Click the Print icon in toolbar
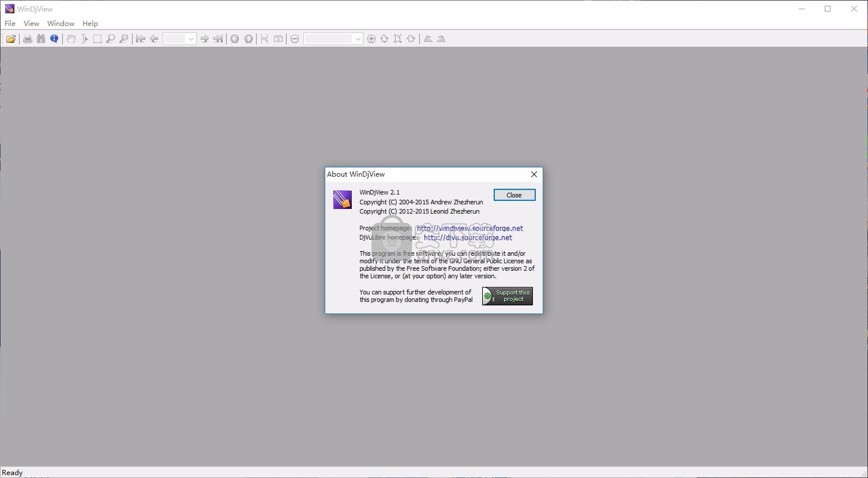Image resolution: width=868 pixels, height=478 pixels. (27, 39)
